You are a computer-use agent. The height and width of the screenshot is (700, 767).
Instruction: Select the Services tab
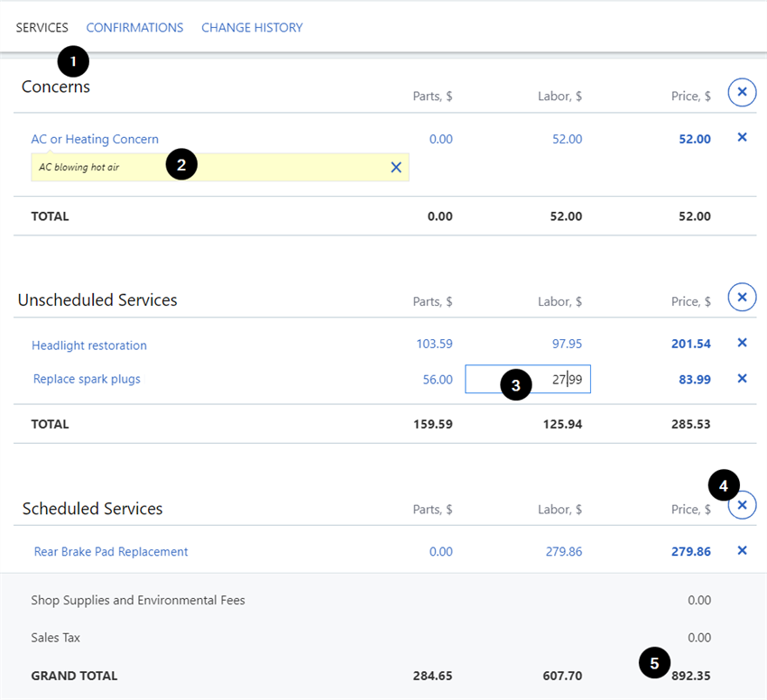click(x=42, y=28)
